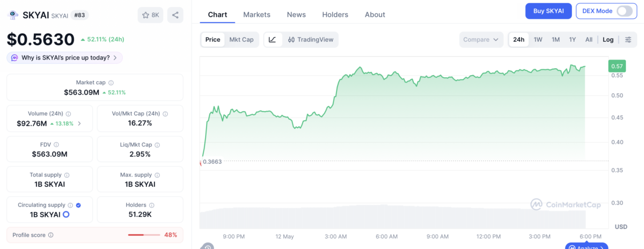
Task: Open the Markets tab
Action: tap(257, 14)
